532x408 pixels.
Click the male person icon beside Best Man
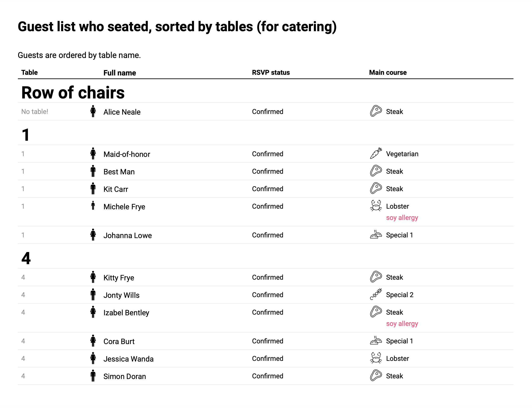tap(93, 171)
